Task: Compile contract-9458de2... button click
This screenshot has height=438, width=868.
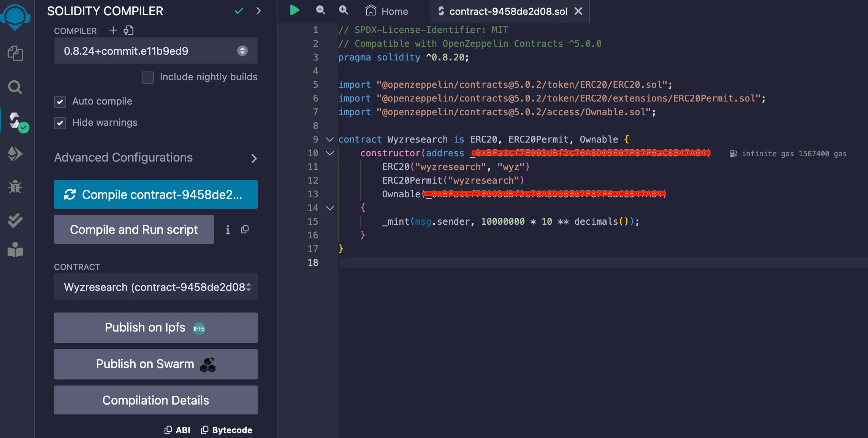Action: click(156, 194)
